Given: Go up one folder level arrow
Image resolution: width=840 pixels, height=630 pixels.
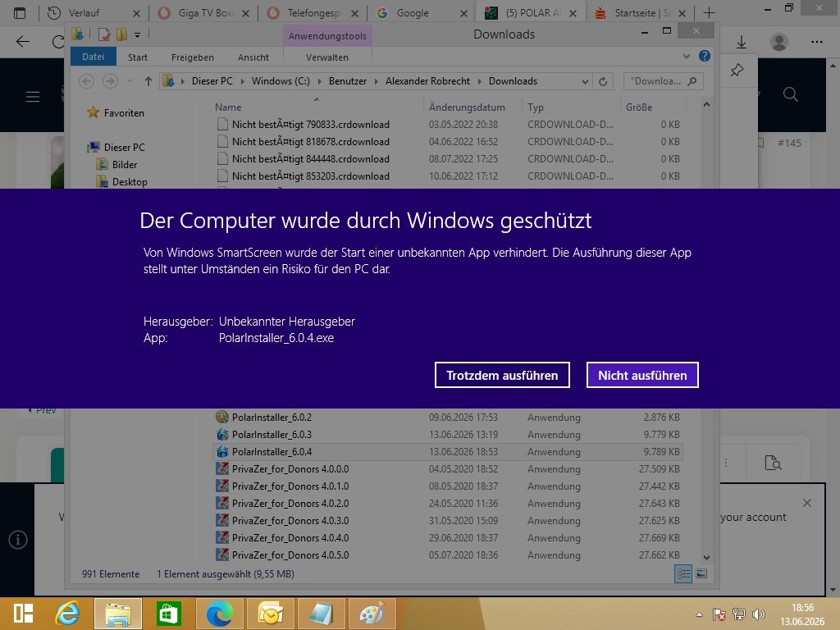Looking at the screenshot, I should click(148, 81).
